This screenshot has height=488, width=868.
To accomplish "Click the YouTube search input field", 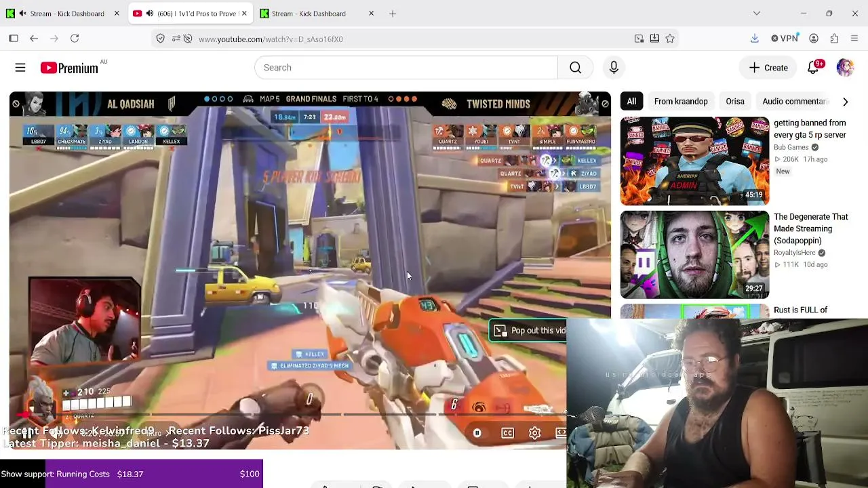I will click(406, 68).
